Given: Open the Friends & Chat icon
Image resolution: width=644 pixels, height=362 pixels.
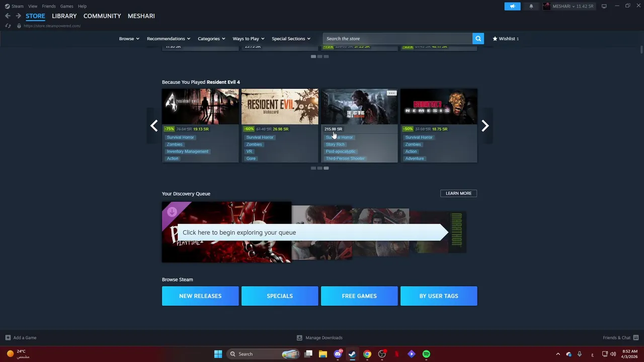Looking at the screenshot, I should (636, 337).
